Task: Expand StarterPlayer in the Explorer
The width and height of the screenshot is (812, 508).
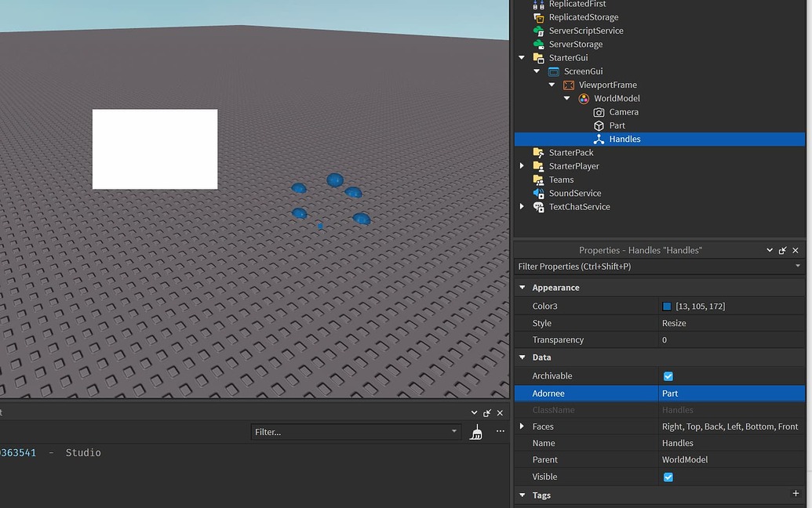Action: coord(521,165)
